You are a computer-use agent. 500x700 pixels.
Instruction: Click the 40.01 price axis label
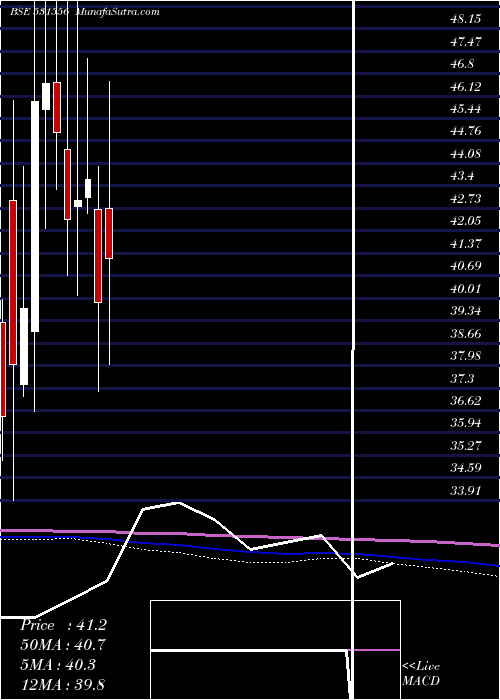(x=466, y=288)
